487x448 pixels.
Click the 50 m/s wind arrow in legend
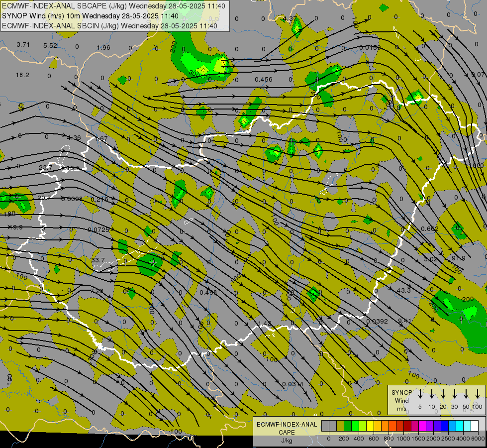(x=466, y=394)
